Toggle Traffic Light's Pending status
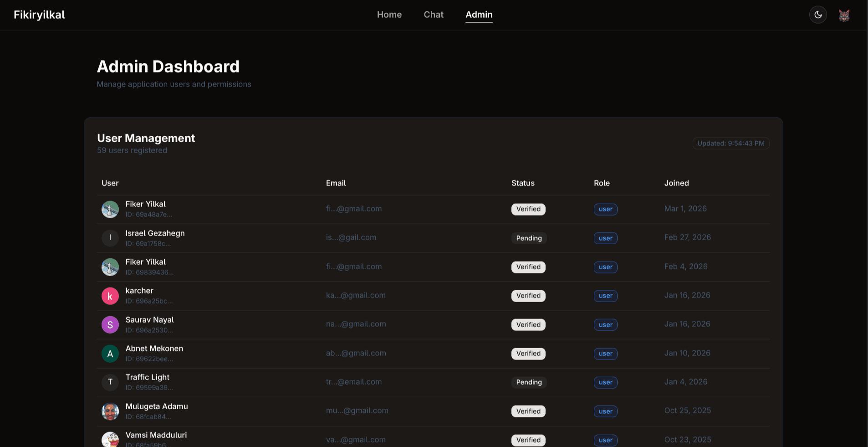Viewport: 868px width, 447px height. (528, 382)
